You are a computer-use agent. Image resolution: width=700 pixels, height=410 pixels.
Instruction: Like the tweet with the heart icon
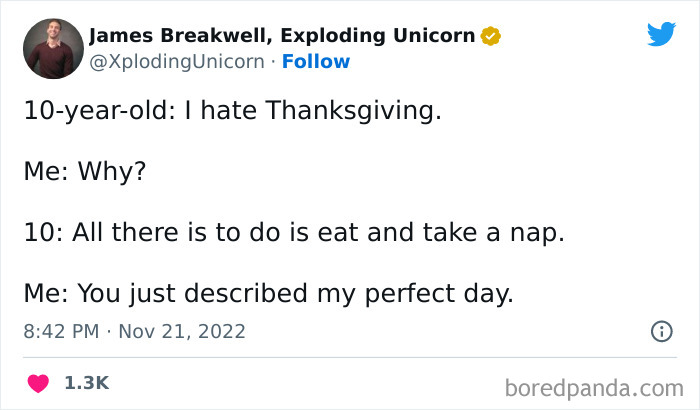click(x=37, y=382)
